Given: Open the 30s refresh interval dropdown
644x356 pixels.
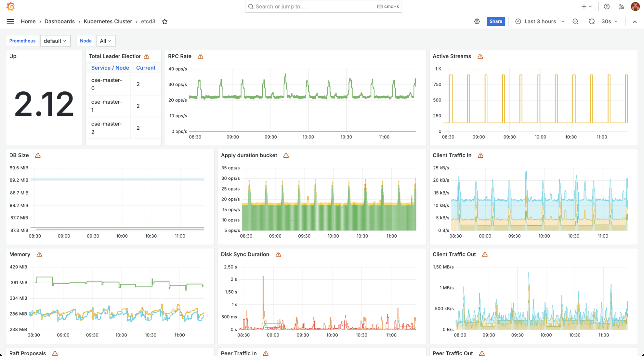Looking at the screenshot, I should pos(609,22).
